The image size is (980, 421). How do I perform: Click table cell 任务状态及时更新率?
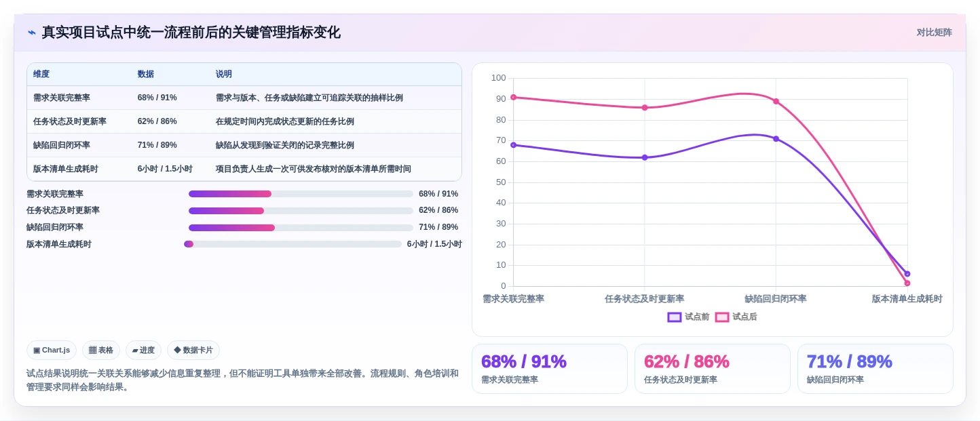70,121
